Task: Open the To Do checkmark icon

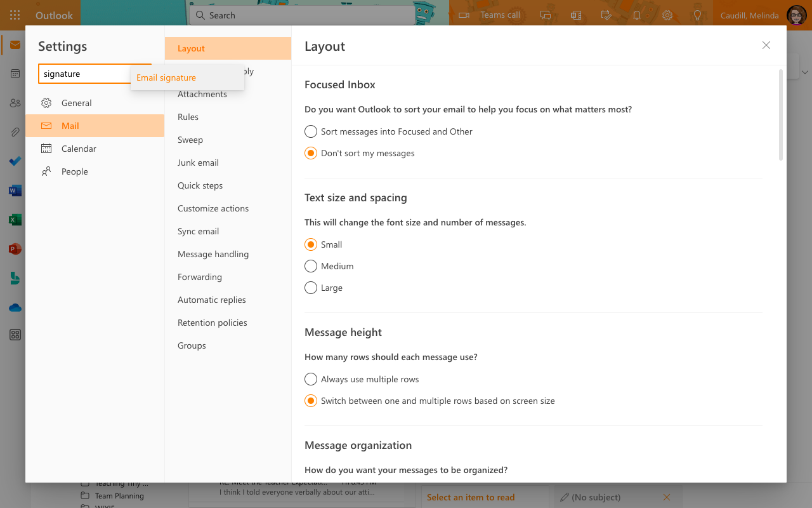Action: [15, 161]
